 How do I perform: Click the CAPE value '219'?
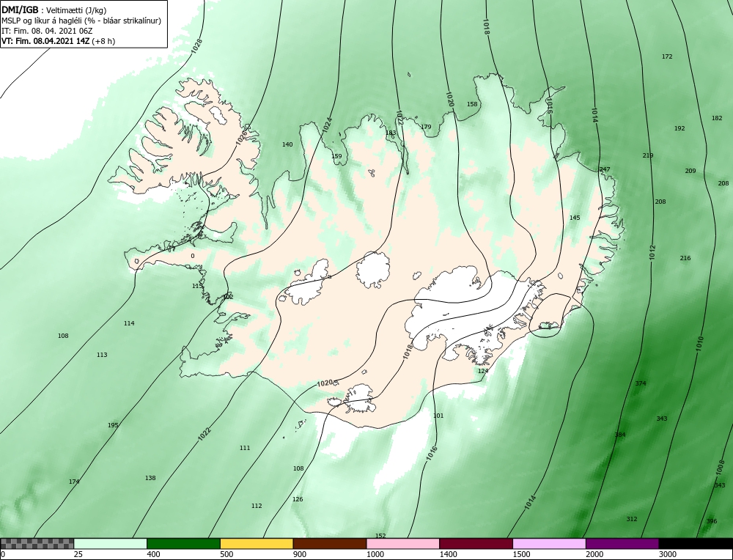coord(647,155)
